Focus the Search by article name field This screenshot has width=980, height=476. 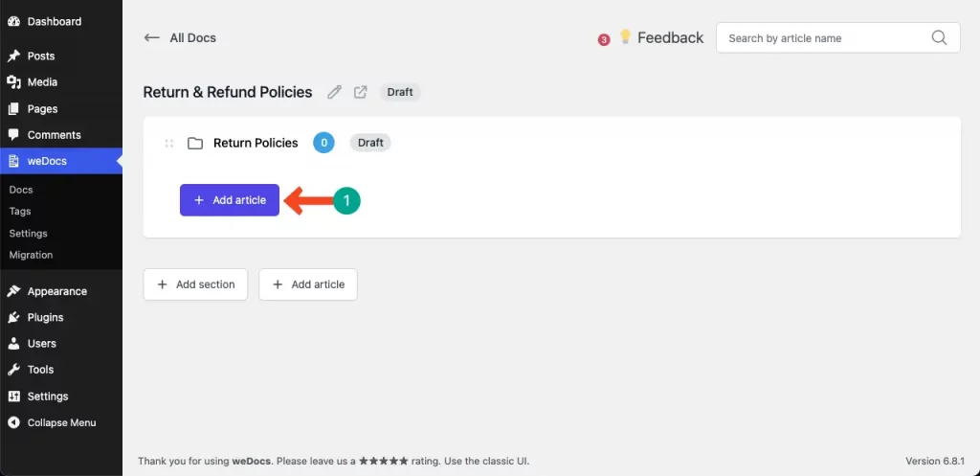pyautogui.click(x=823, y=38)
